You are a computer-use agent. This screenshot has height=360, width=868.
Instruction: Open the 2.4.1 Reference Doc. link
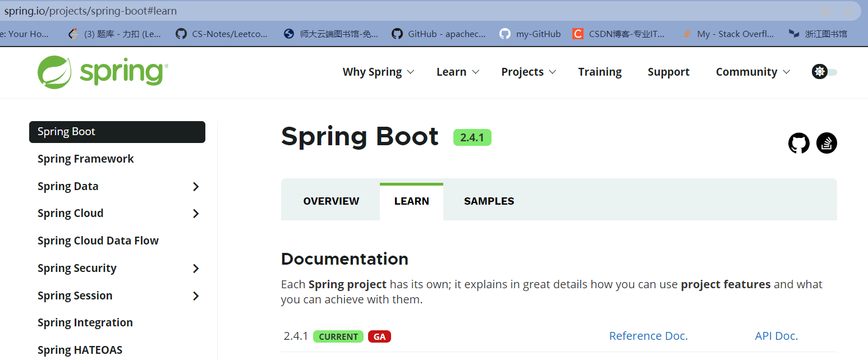(648, 336)
